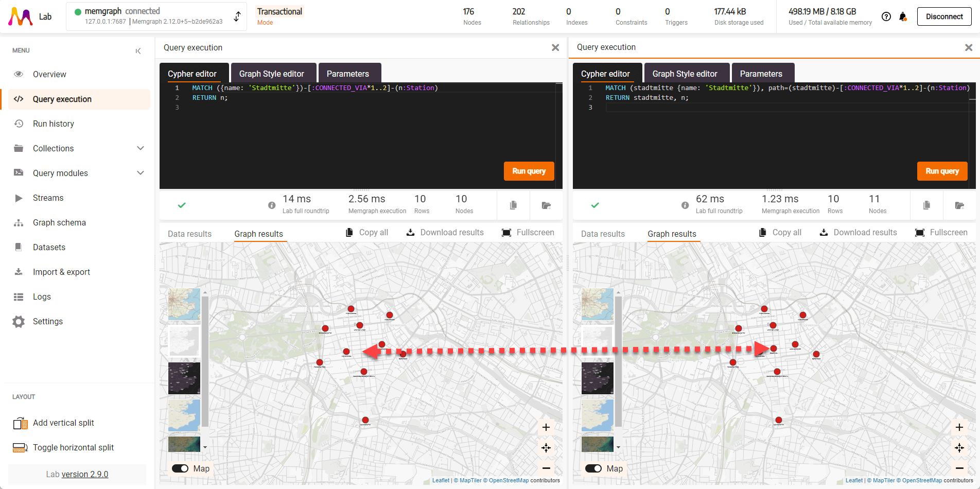Toggle the Map switch in right panel

pyautogui.click(x=593, y=468)
